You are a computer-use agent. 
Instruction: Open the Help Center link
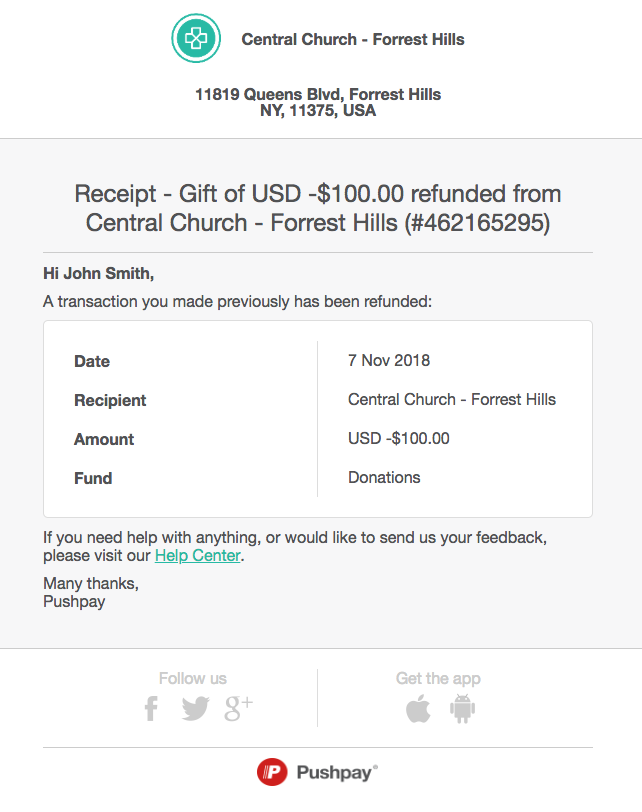(197, 556)
